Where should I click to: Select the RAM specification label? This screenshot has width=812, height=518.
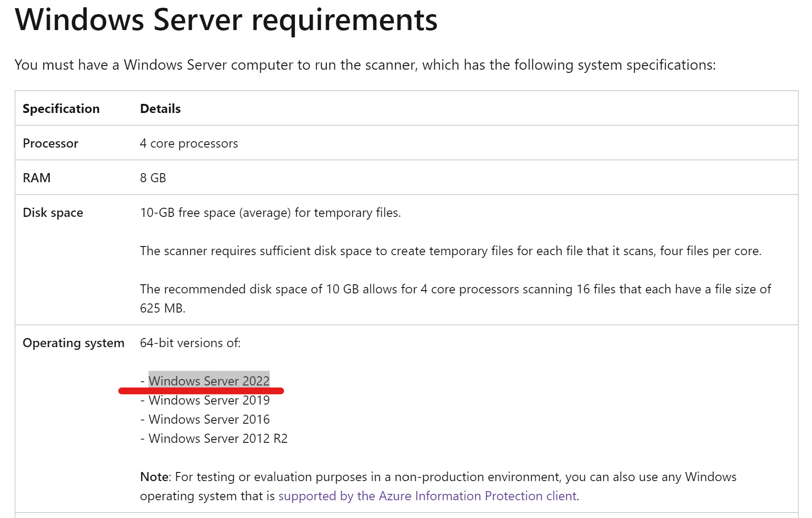[36, 177]
